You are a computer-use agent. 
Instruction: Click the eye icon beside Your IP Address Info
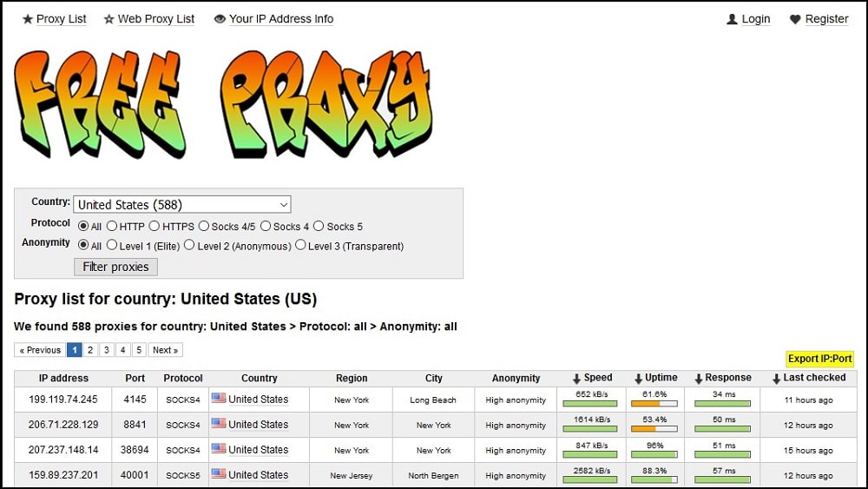220,19
